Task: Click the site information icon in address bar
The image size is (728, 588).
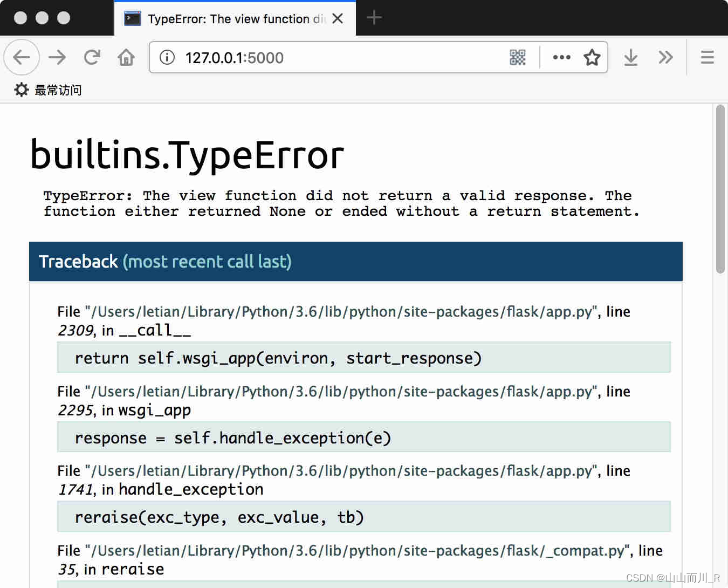Action: coord(167,58)
